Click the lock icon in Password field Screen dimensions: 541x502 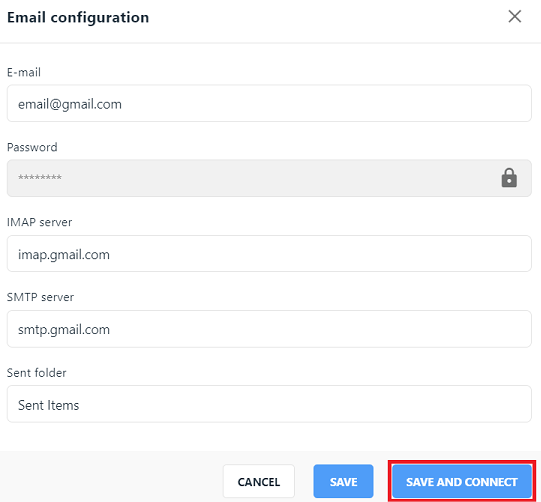509,178
